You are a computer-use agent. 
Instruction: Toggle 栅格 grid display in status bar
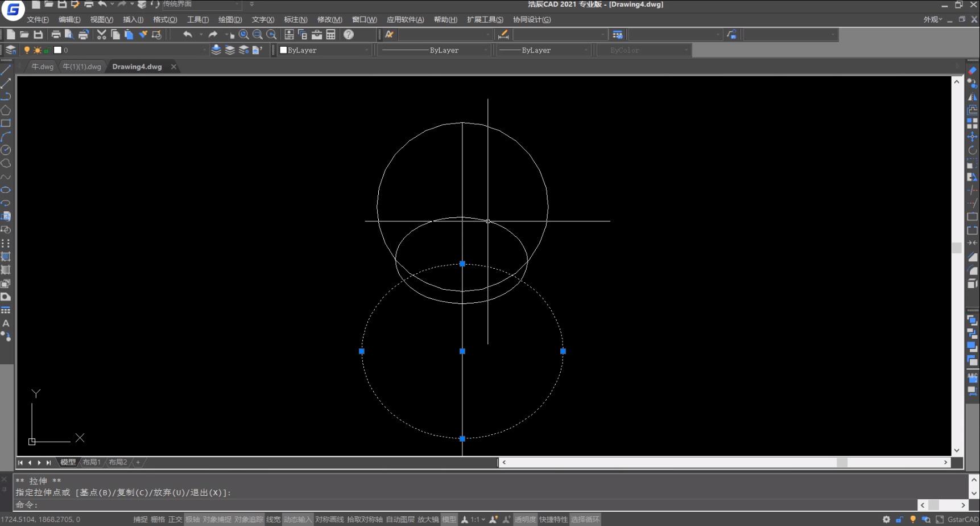(x=158, y=519)
